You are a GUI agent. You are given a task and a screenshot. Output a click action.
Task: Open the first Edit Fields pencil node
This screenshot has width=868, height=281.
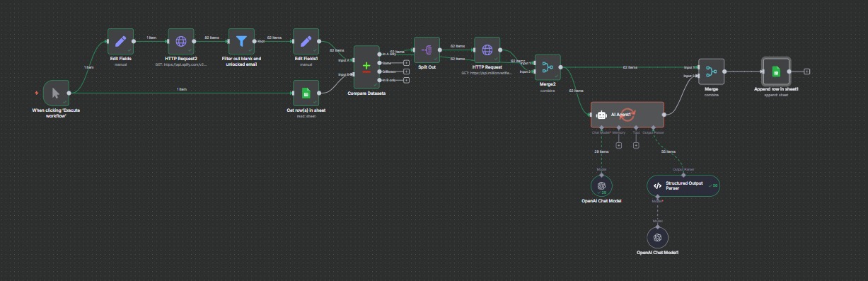pyautogui.click(x=120, y=41)
